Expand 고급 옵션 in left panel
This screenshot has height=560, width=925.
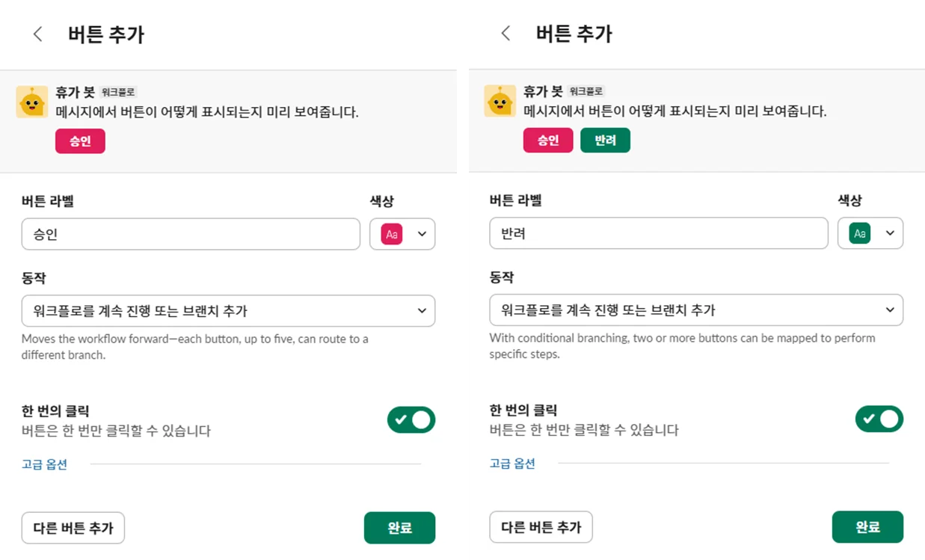[44, 464]
